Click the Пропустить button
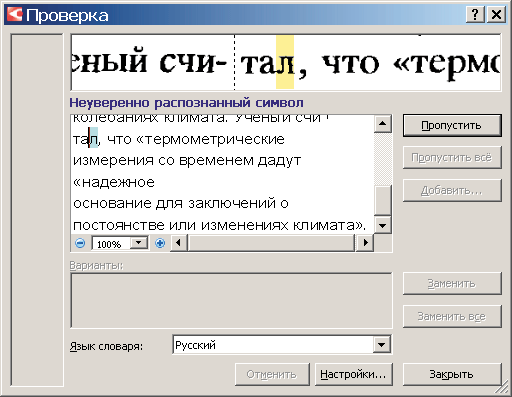This screenshot has width=512, height=397. (x=452, y=125)
